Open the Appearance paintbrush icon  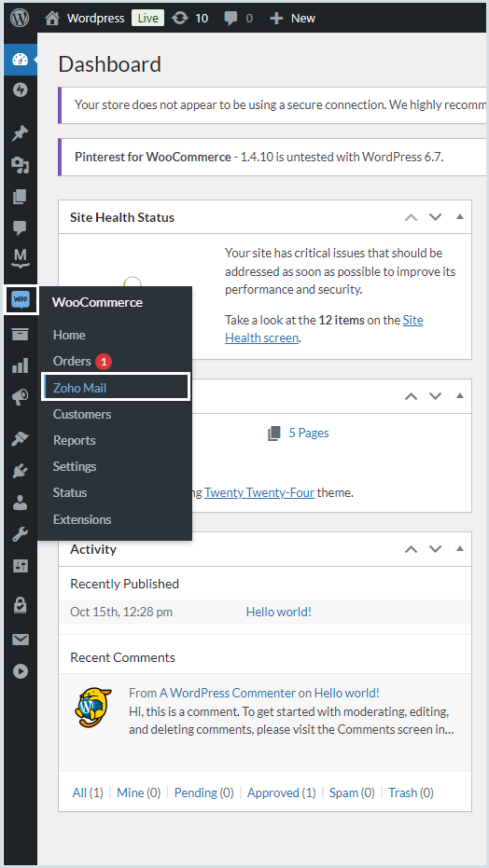pyautogui.click(x=21, y=439)
